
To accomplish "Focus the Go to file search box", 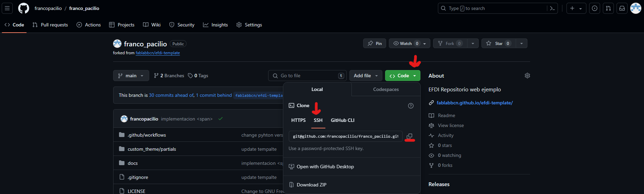I will coord(307,76).
